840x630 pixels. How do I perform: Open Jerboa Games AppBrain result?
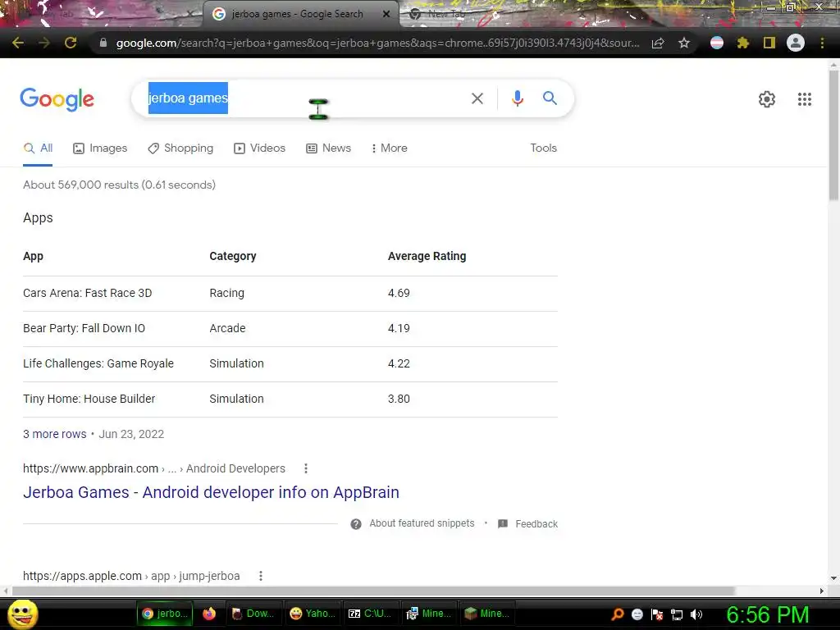click(211, 492)
